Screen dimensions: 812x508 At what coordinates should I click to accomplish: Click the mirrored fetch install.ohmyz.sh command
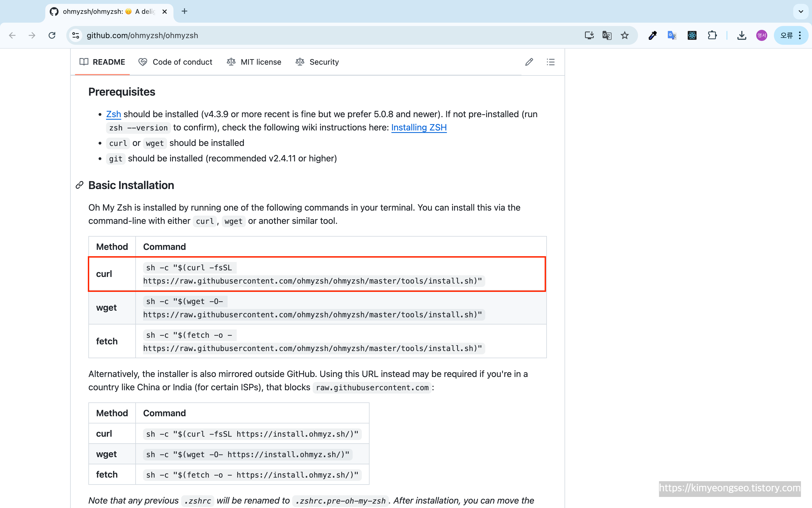pyautogui.click(x=252, y=475)
